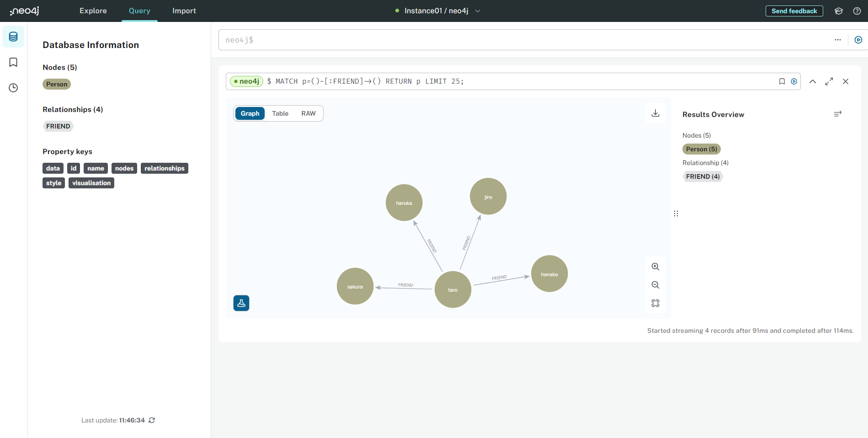Select the experimental flask icon in the graph
The image size is (868, 438).
pyautogui.click(x=241, y=303)
